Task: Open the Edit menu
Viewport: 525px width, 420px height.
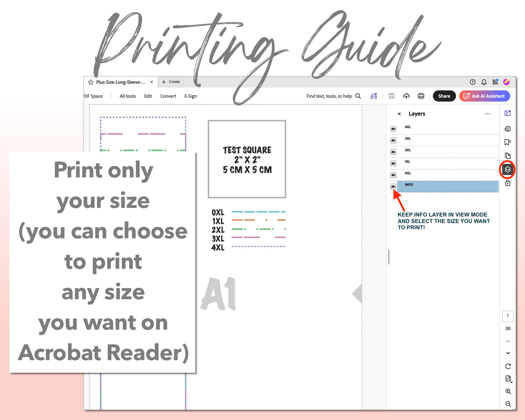Action: 148,96
